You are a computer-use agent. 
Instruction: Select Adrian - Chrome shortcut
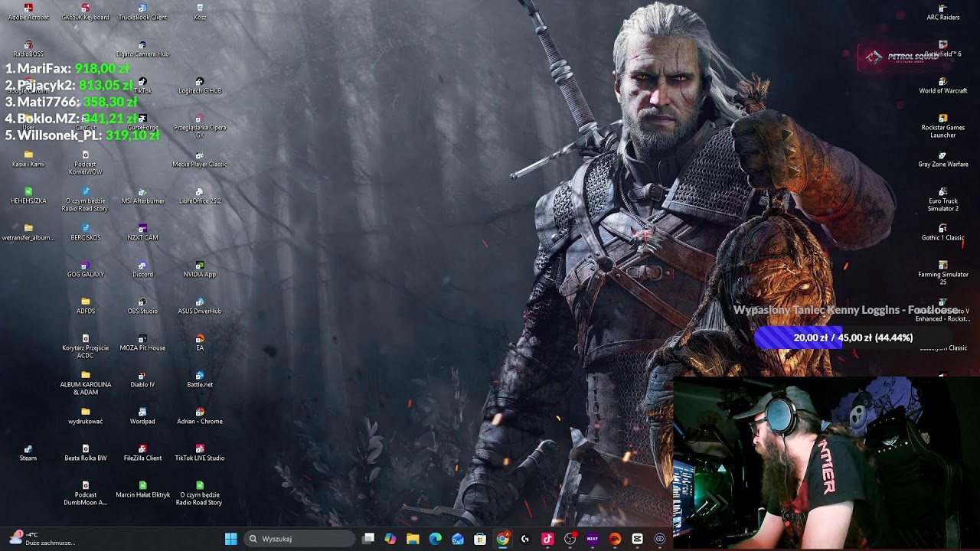tap(200, 416)
